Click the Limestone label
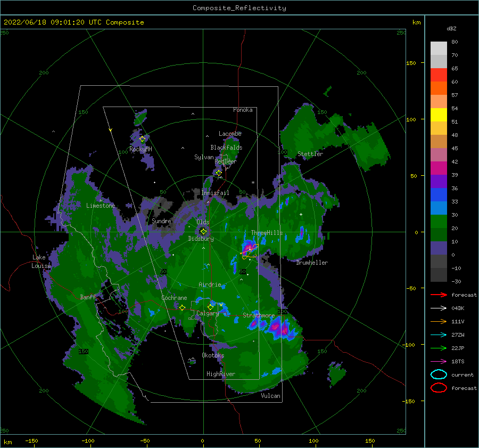 (101, 206)
